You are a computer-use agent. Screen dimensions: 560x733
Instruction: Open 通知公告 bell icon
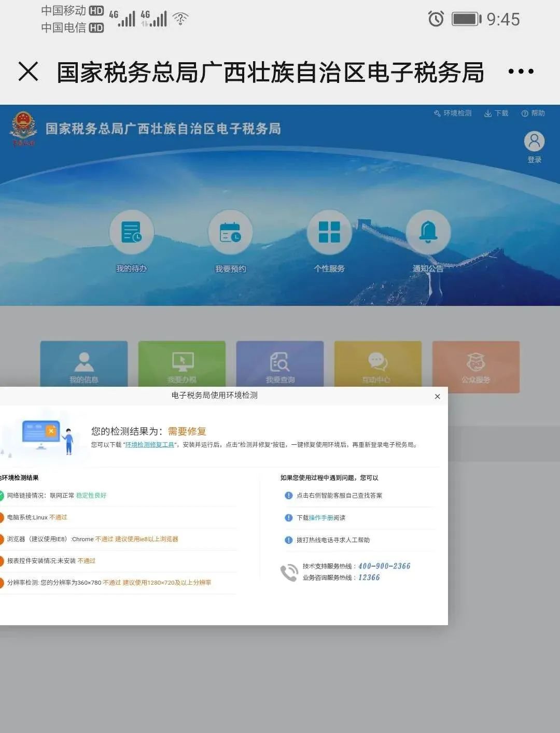click(428, 232)
